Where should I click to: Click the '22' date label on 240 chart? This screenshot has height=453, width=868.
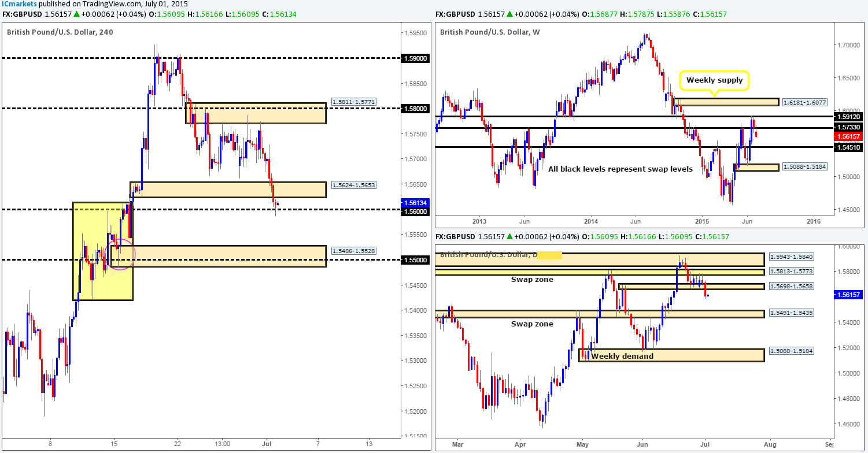178,444
